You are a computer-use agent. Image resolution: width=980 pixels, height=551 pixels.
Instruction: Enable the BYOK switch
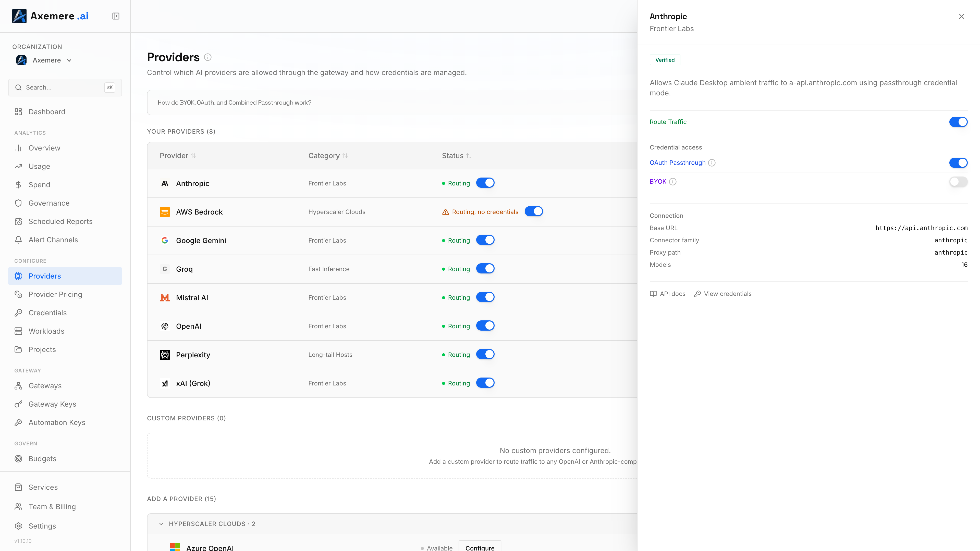click(958, 182)
